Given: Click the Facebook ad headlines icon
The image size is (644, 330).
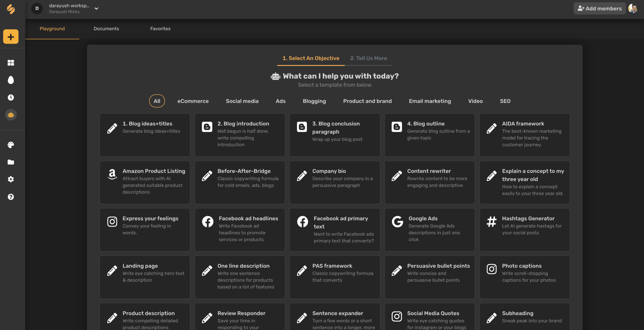Looking at the screenshot, I should [207, 221].
